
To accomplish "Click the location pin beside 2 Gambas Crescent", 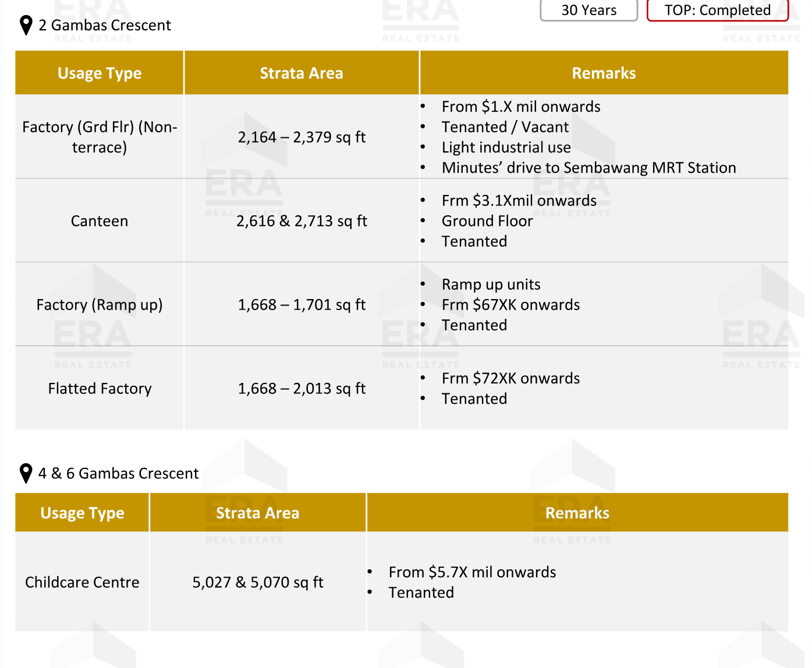I will coord(26,26).
